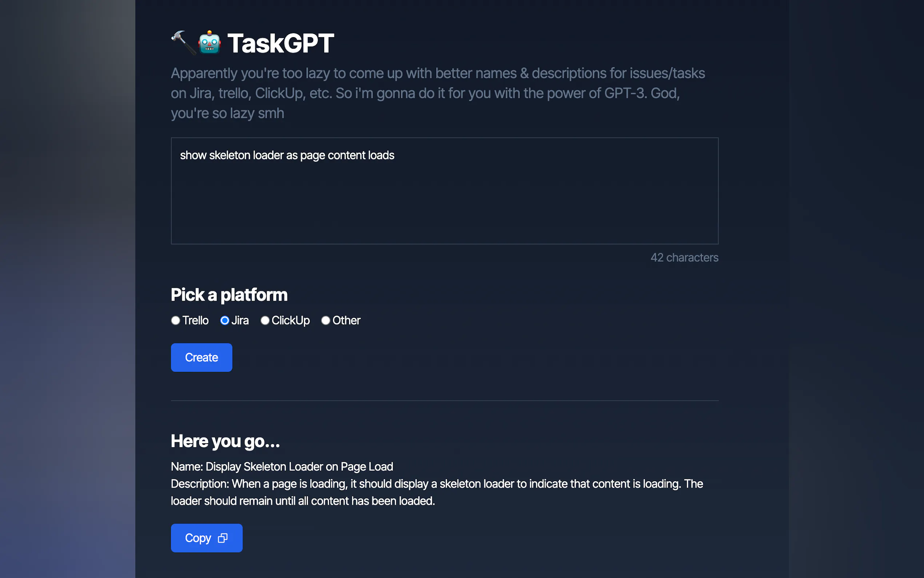
Task: Click the copy icon in Copy button
Action: (223, 538)
